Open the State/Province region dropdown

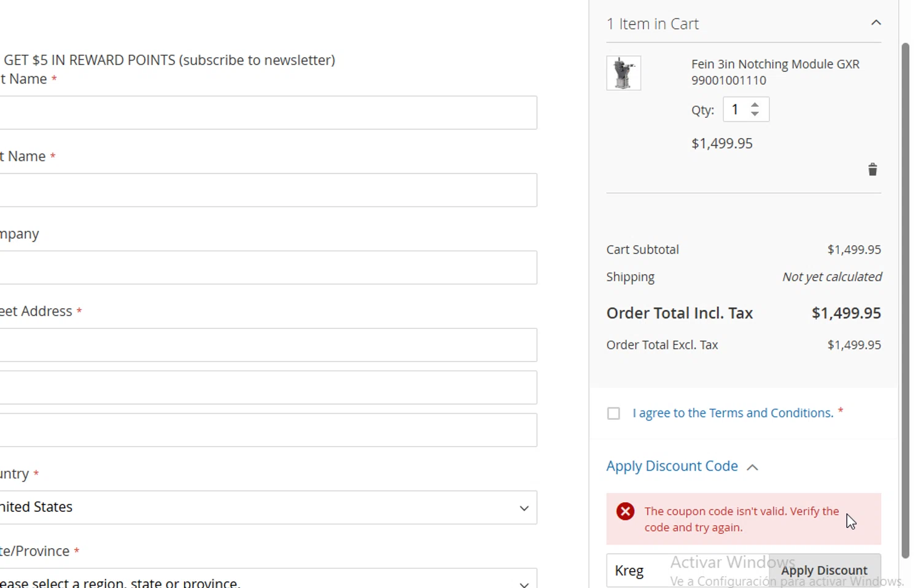tap(268, 578)
